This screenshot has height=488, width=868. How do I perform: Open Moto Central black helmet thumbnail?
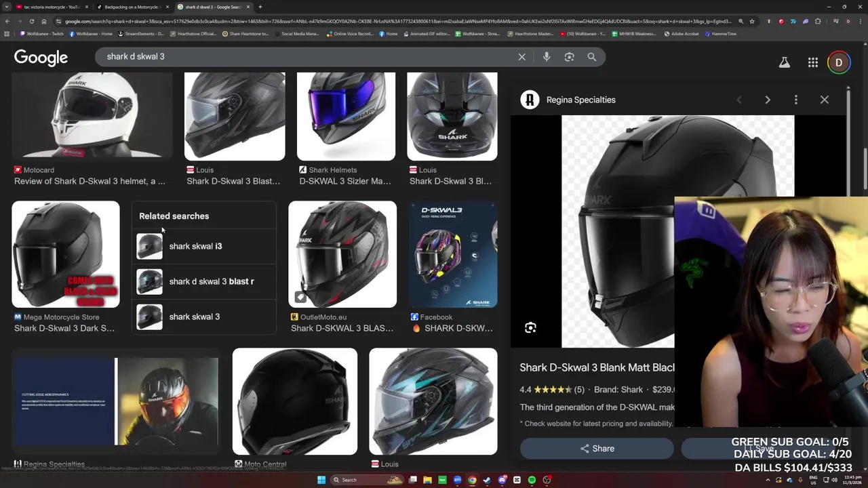click(295, 401)
